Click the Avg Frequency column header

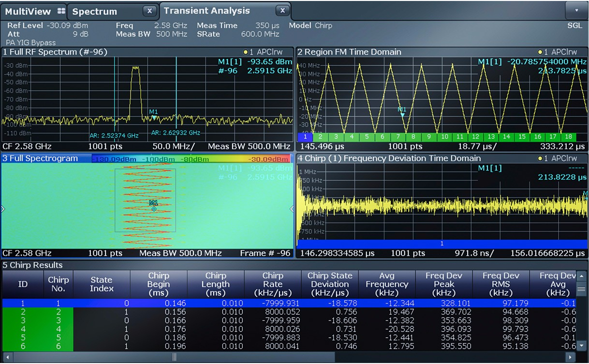[387, 284]
